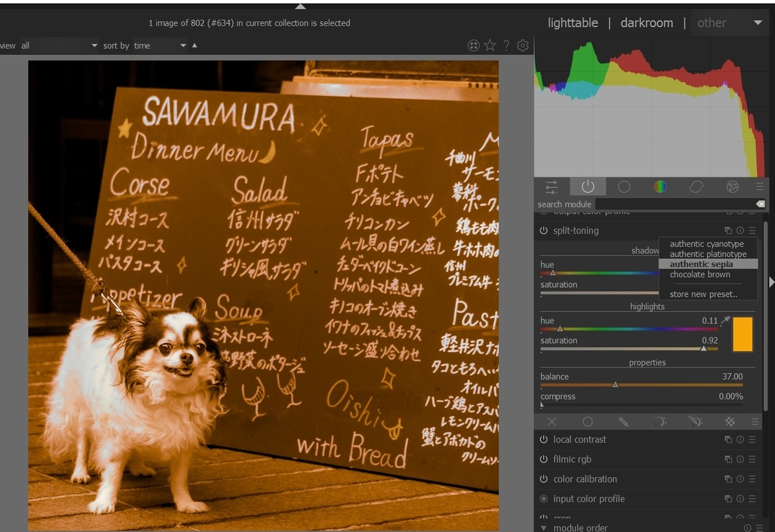Choose chocolate brown preset
Screen dimensions: 775x532
(700, 274)
